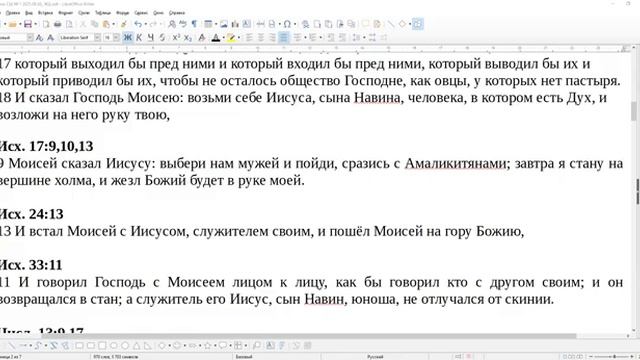The width and height of the screenshot is (640, 360).
Task: Toggle Italic (К) formatting
Action: point(139,38)
